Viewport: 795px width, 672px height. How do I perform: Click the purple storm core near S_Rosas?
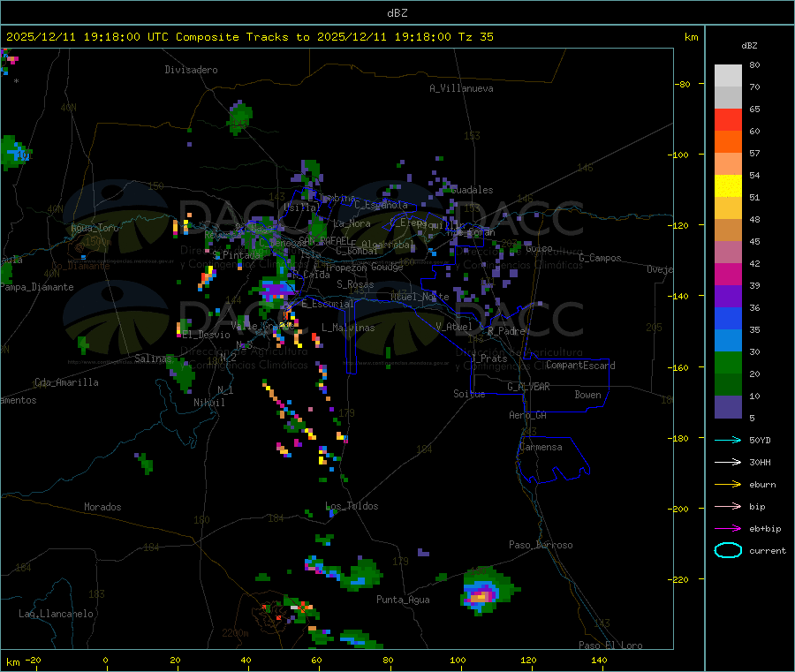pos(276,290)
